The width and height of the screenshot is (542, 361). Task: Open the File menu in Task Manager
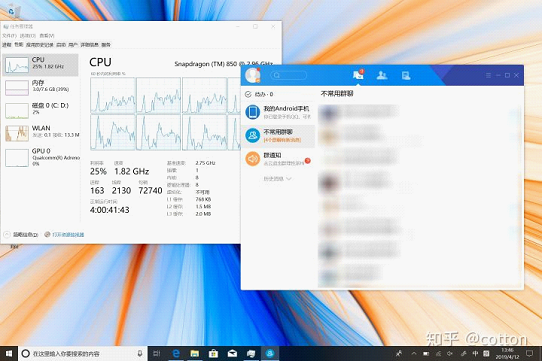9,36
